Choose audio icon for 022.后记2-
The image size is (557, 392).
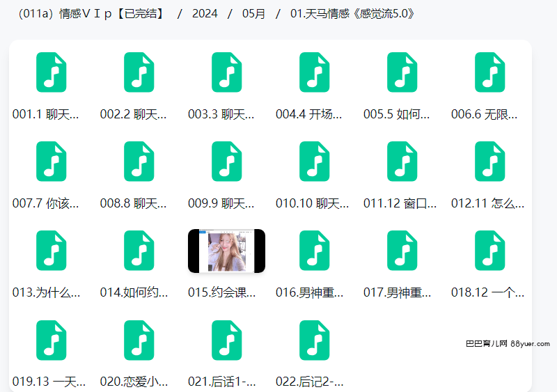point(315,340)
